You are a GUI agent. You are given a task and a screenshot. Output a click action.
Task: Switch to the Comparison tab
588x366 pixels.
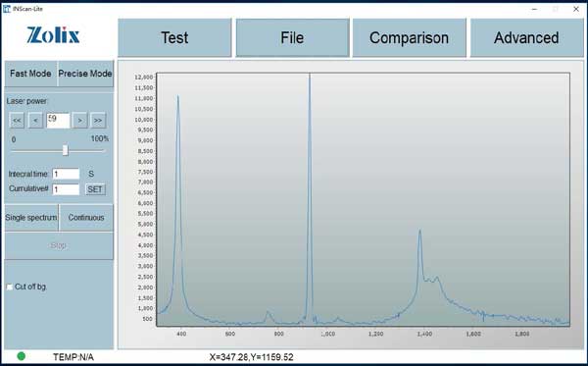point(409,37)
